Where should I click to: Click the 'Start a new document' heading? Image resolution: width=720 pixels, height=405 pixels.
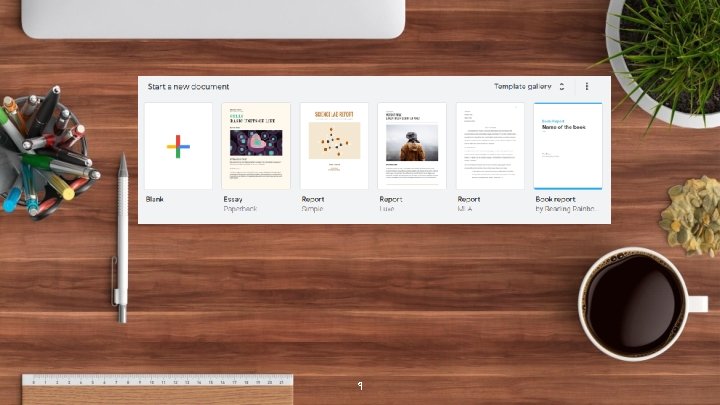pos(188,86)
